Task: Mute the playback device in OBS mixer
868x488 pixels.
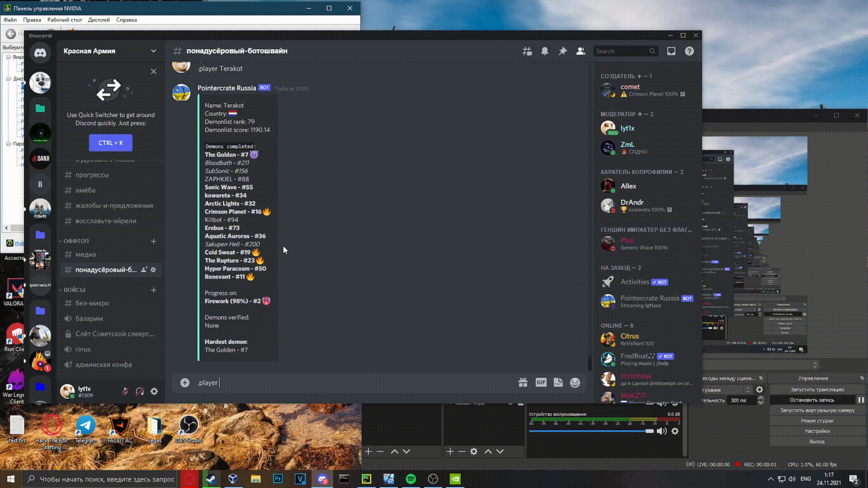Action: [662, 431]
